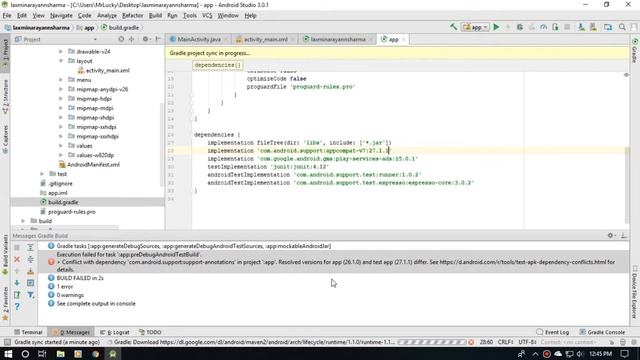Click 'See complete output in console' message

(x=96, y=303)
